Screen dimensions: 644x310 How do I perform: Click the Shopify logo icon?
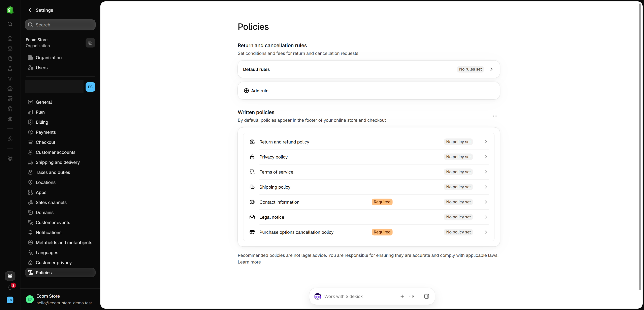[10, 10]
